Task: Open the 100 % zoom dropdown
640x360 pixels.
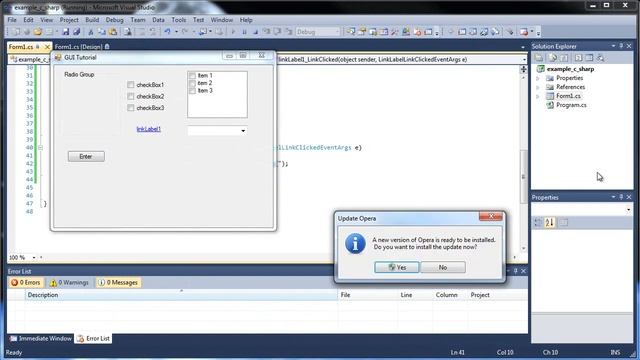Action: tap(34, 258)
